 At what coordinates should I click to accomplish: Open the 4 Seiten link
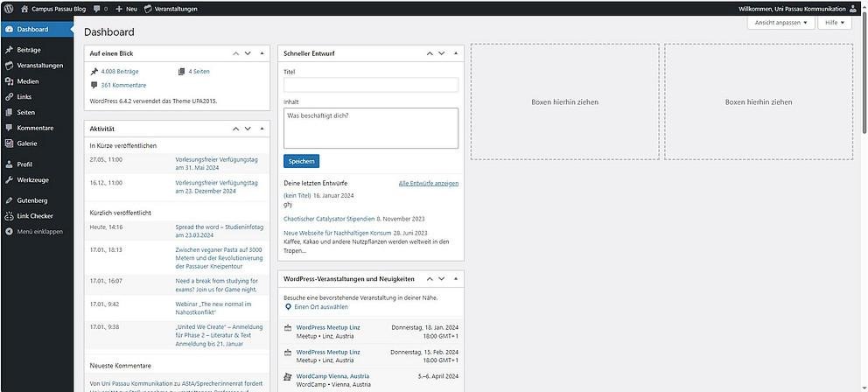[x=199, y=72]
